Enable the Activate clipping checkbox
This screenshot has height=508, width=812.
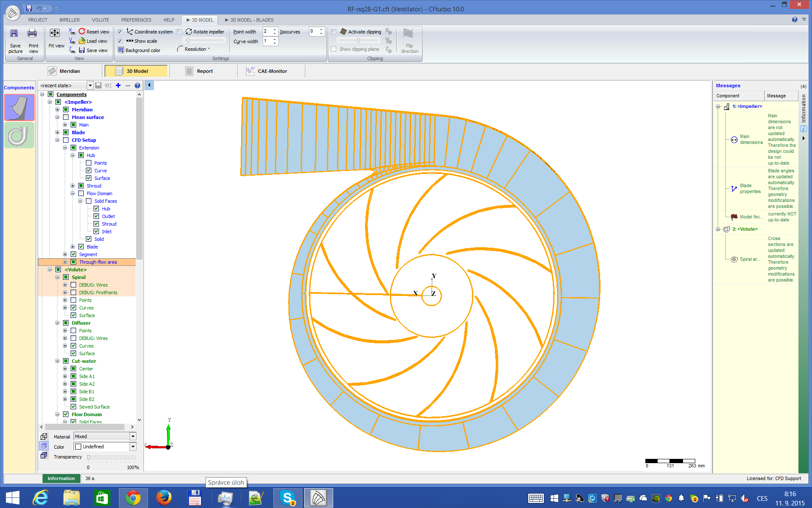click(334, 32)
